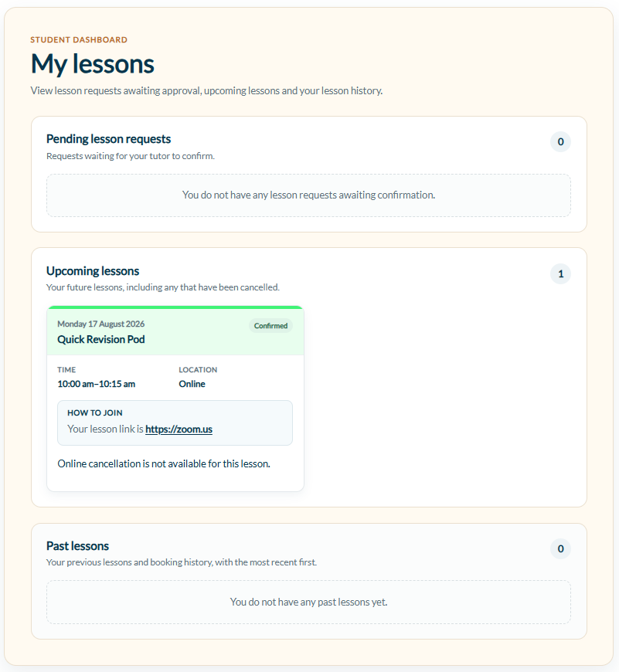Image resolution: width=619 pixels, height=672 pixels.
Task: Click the Upcoming lessons count badge
Action: (x=561, y=274)
